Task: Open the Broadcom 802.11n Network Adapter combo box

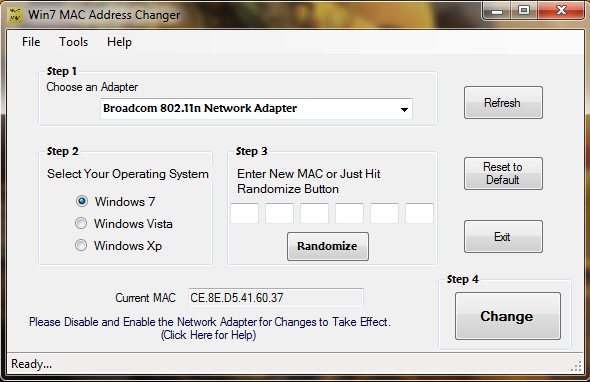Action: tap(256, 109)
